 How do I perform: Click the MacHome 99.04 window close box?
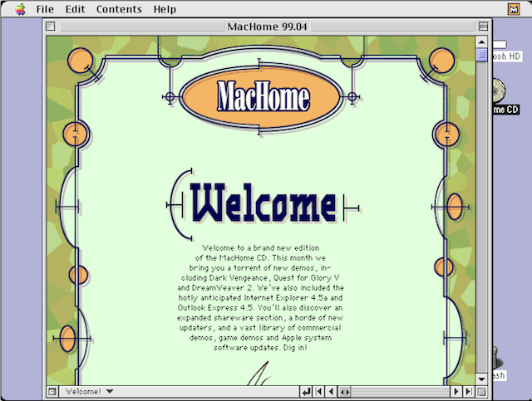[51, 27]
